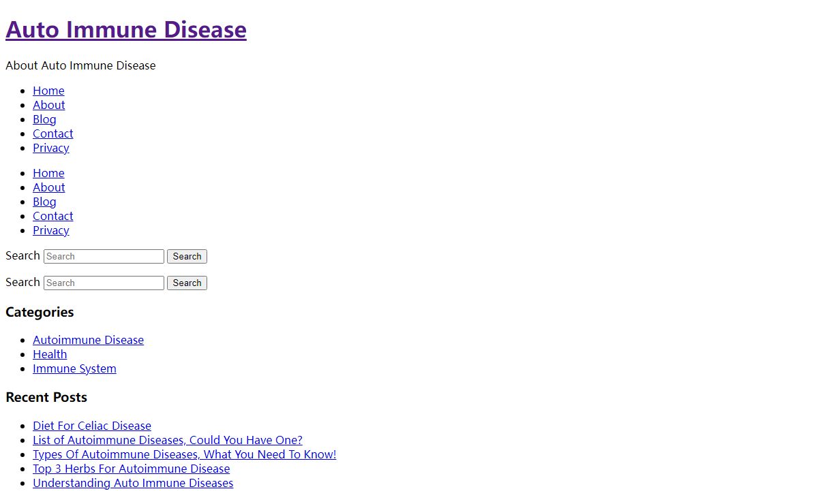Click Home in the first navigation list

tap(48, 91)
